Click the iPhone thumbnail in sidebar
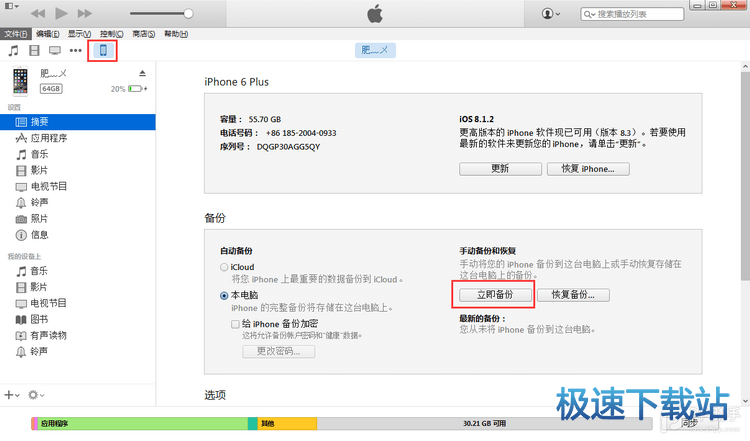750x441 pixels. [20, 81]
